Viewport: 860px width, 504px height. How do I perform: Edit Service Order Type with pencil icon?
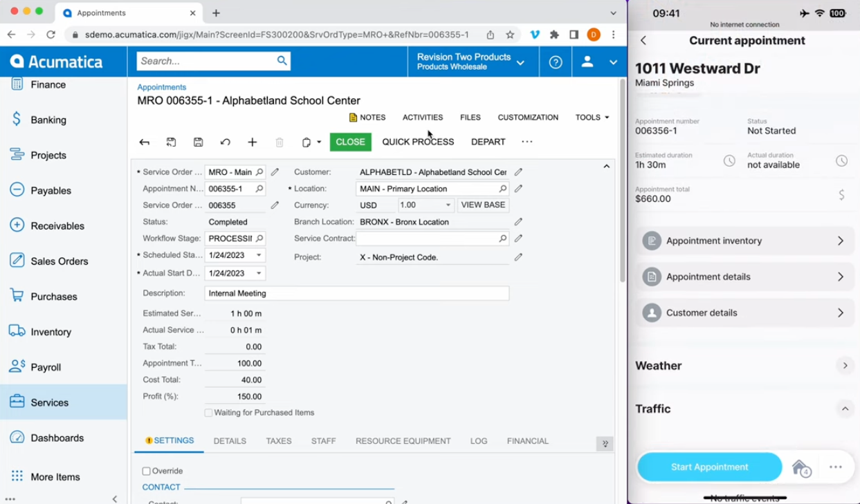(x=275, y=172)
